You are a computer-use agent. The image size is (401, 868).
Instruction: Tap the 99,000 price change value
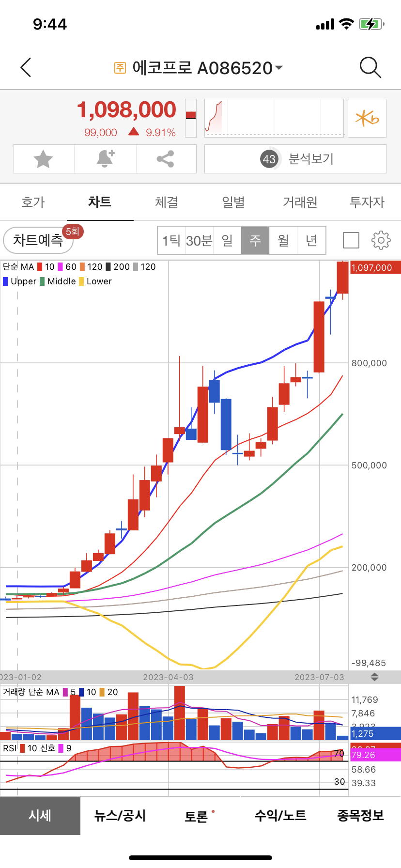101,133
